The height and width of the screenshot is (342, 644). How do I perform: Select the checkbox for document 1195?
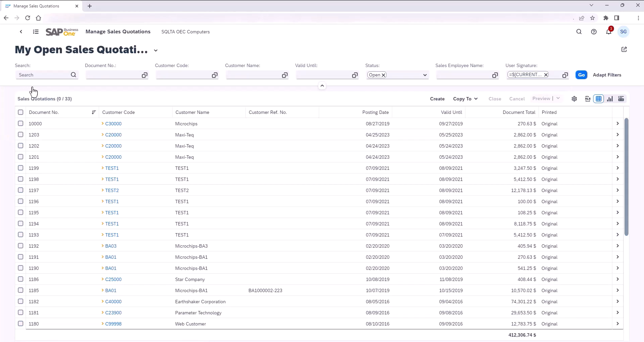coord(21,213)
